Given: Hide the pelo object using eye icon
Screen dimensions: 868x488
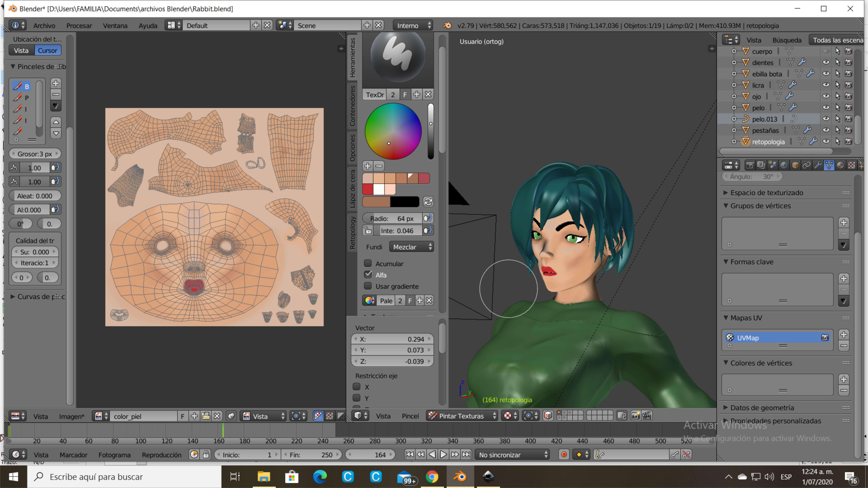Looking at the screenshot, I should coord(826,107).
